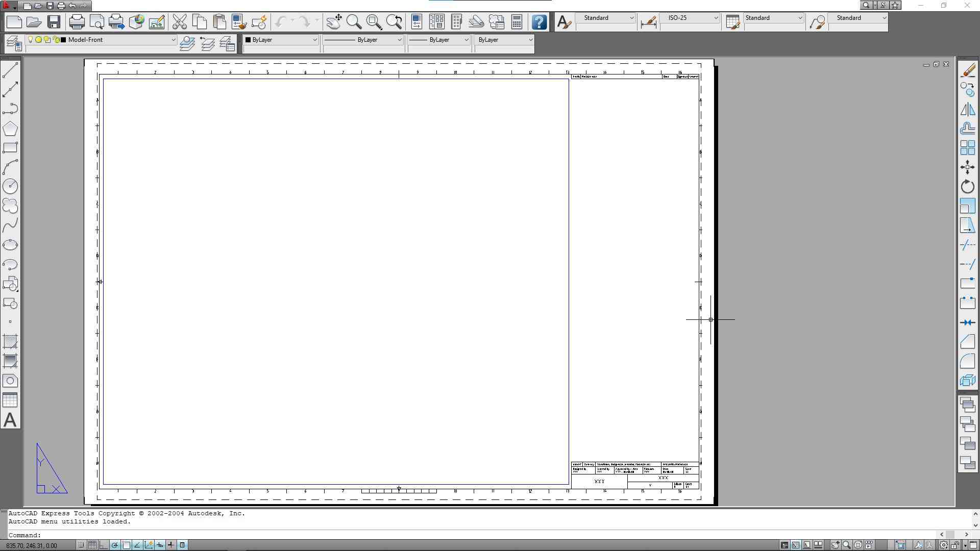Open the ByLayer linetype dropdown
Viewport: 980px width, 551px height.
(x=399, y=40)
